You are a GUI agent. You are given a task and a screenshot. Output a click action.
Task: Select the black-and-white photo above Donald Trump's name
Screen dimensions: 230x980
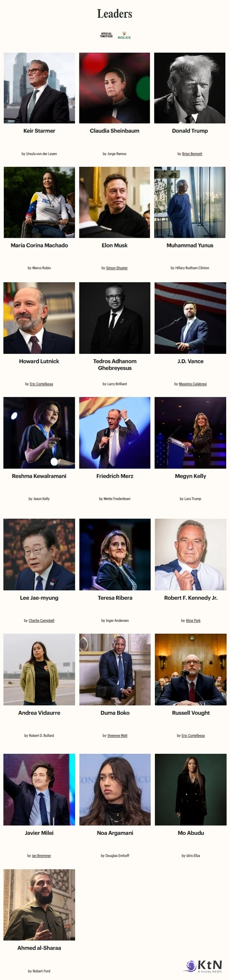click(x=190, y=88)
